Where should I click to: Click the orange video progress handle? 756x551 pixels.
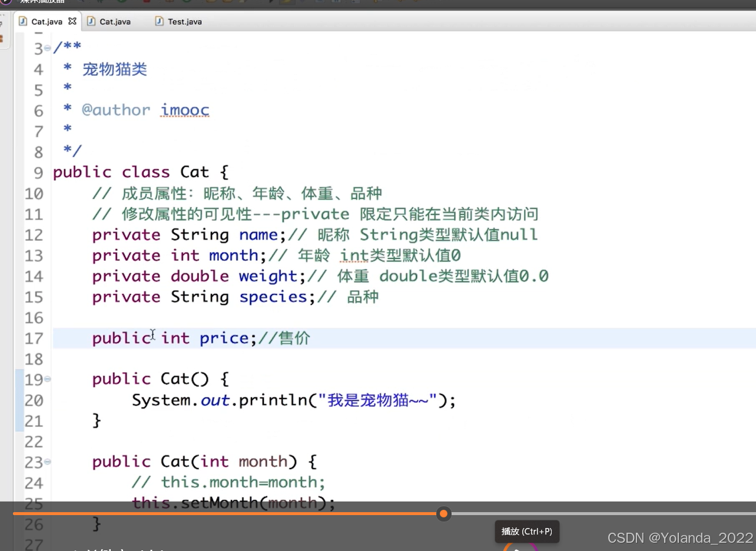[443, 514]
